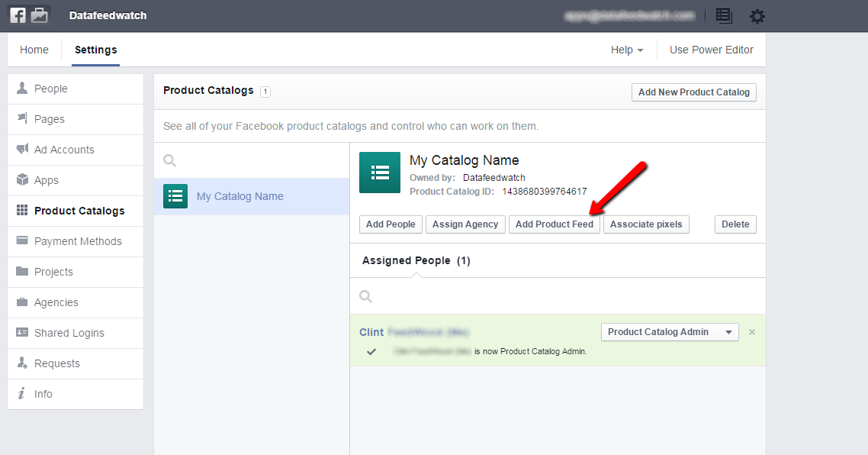Open Shared Logins settings section
868x455 pixels.
tap(76, 333)
